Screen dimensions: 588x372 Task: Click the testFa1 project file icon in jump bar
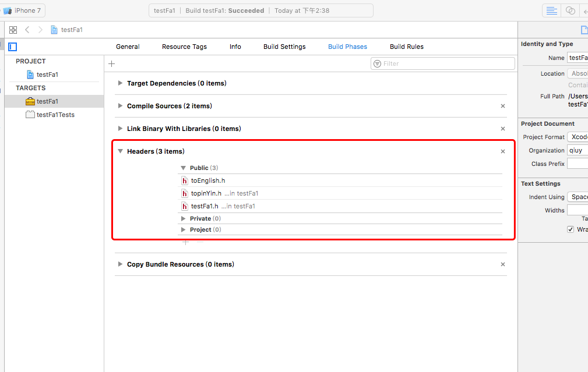(54, 30)
